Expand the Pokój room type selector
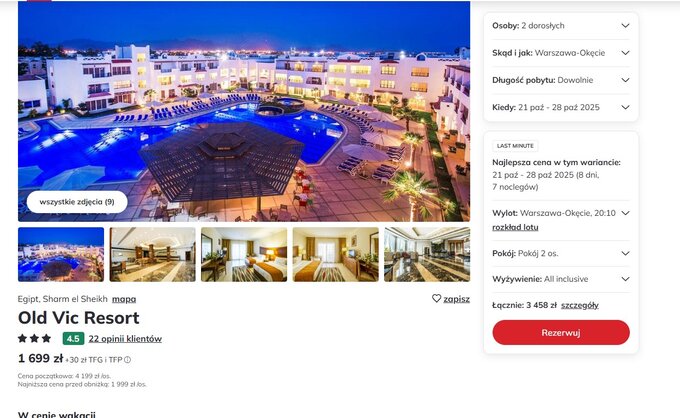 (561, 253)
